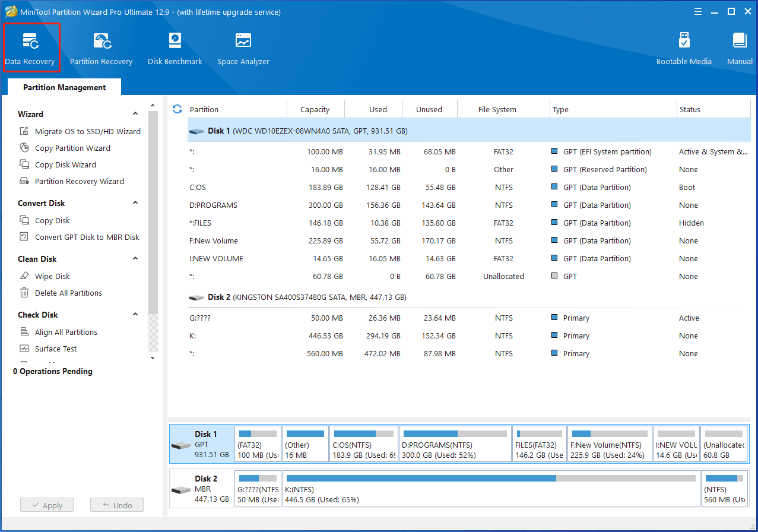The width and height of the screenshot is (758, 532).
Task: Open the Data Recovery tool
Action: tap(31, 47)
